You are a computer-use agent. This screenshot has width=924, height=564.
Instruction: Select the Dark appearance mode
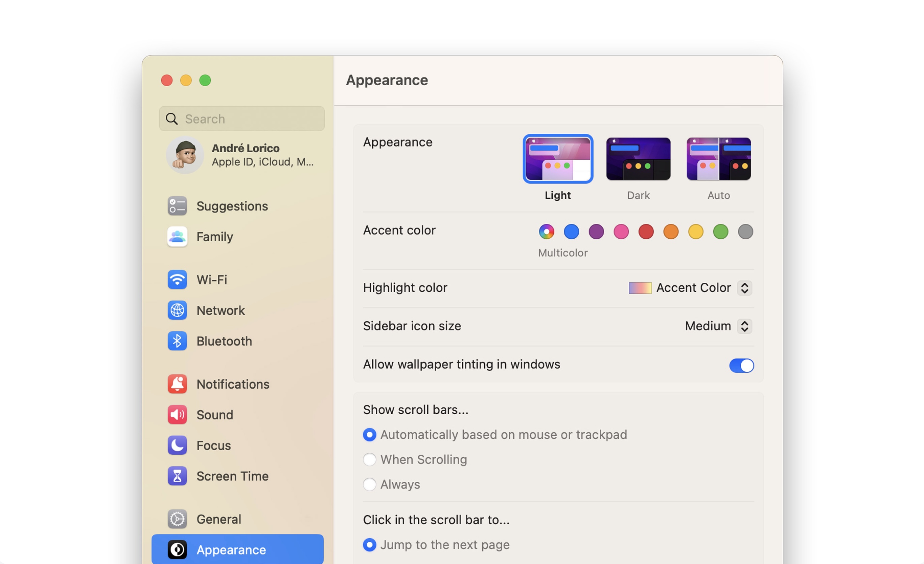[638, 159]
